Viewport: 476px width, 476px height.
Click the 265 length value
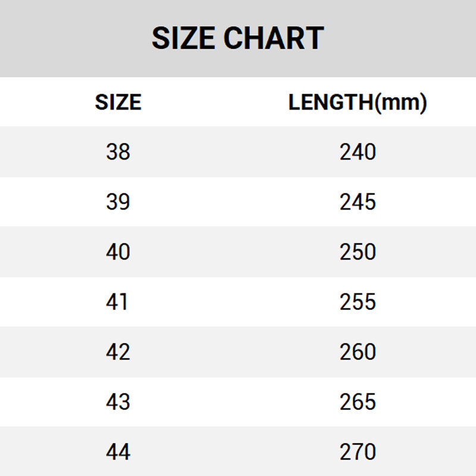358,402
